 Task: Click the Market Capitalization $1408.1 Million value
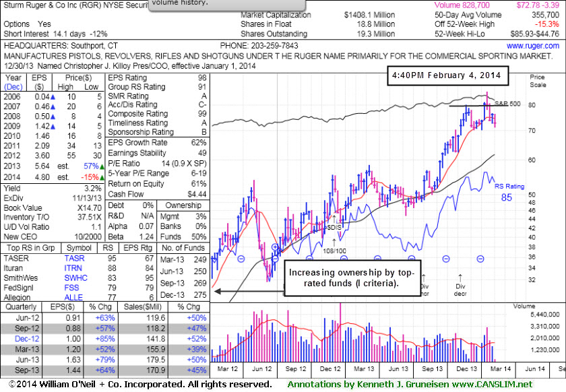tap(369, 15)
